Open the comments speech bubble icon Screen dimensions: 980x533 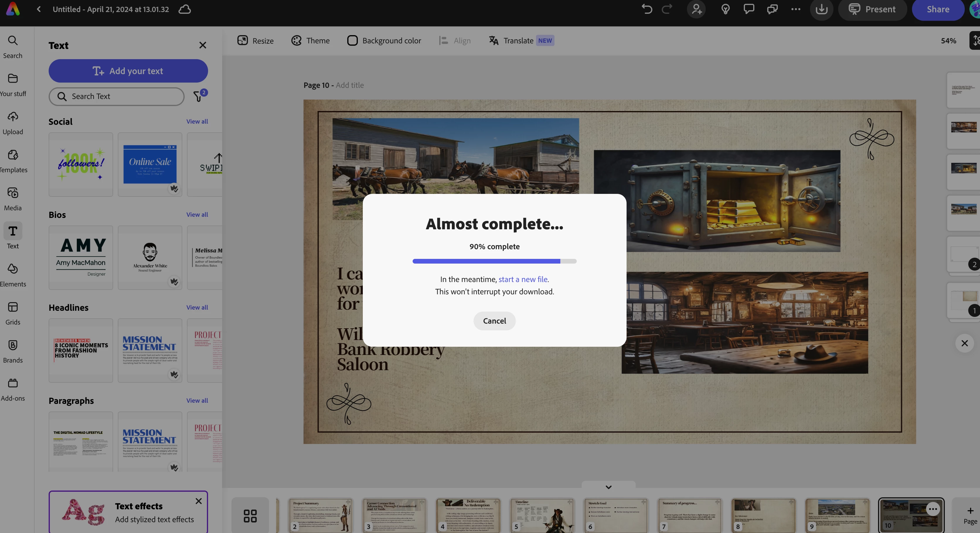pyautogui.click(x=749, y=9)
